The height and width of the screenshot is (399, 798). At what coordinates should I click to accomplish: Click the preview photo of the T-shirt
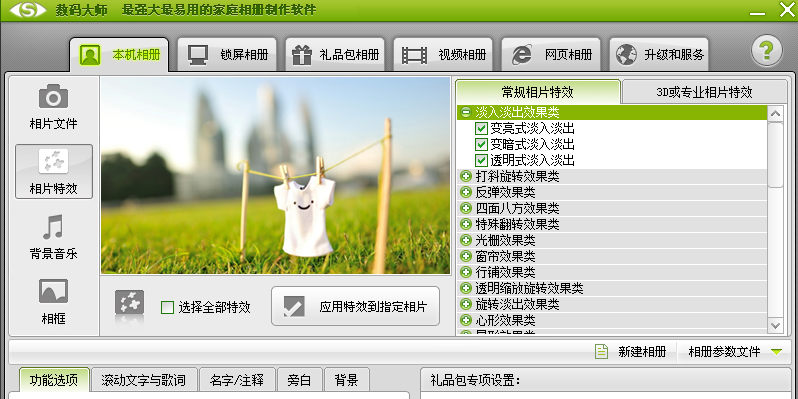point(275,176)
